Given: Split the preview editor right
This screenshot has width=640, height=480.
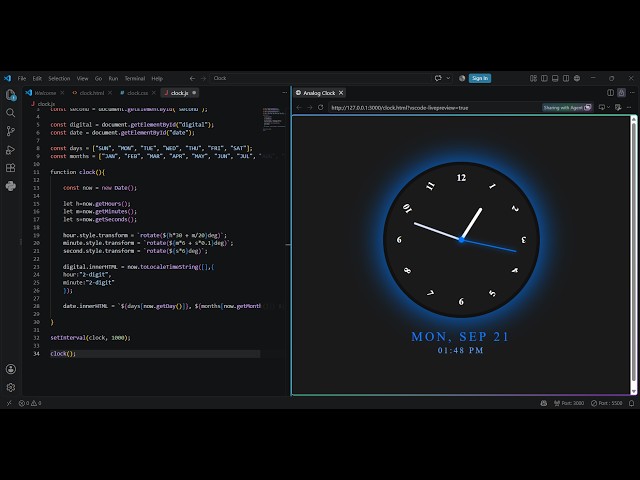Looking at the screenshot, I should tap(611, 93).
